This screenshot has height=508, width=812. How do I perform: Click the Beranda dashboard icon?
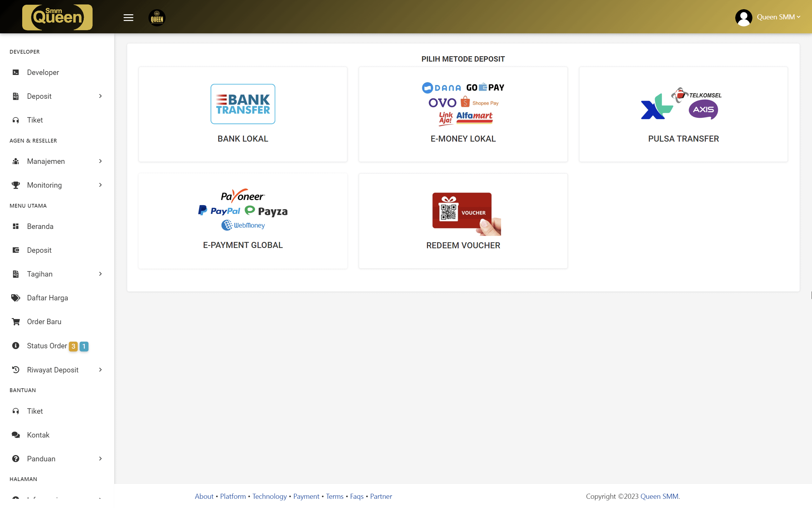coord(16,226)
